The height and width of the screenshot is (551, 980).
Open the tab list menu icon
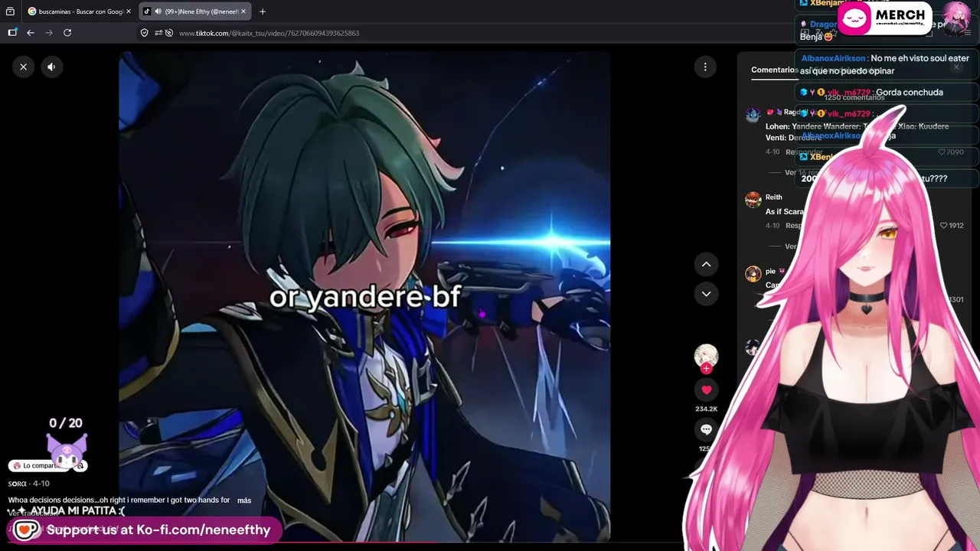(x=10, y=11)
